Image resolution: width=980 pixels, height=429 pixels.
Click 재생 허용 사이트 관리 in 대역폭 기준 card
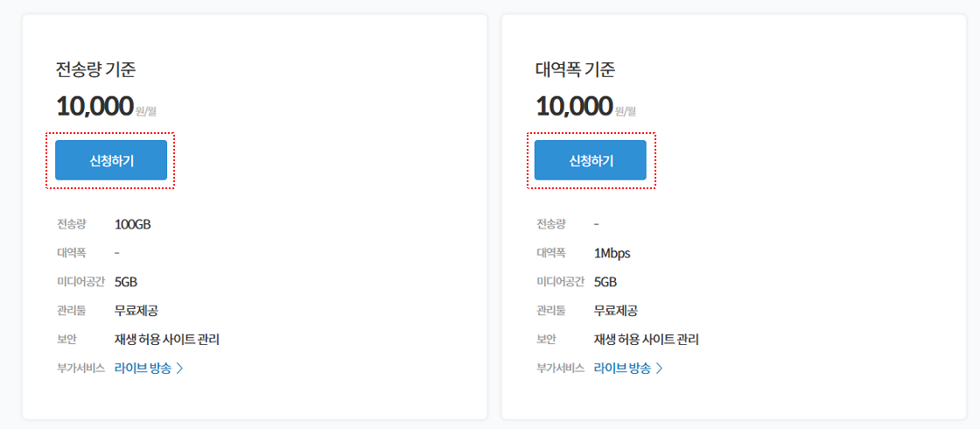(x=647, y=340)
